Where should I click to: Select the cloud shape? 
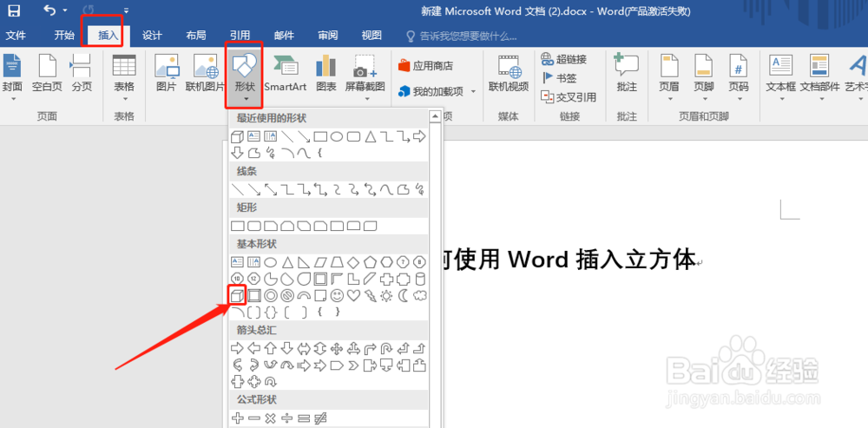420,296
